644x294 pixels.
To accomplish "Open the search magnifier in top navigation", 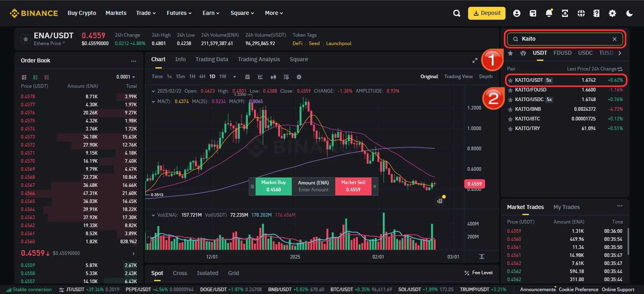I will click(x=456, y=13).
